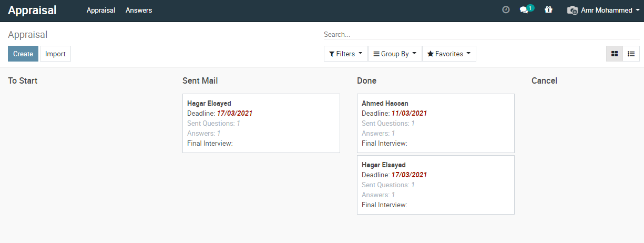The width and height of the screenshot is (644, 243).
Task: Open Ahmed Hassan appraisal card
Action: point(436,124)
